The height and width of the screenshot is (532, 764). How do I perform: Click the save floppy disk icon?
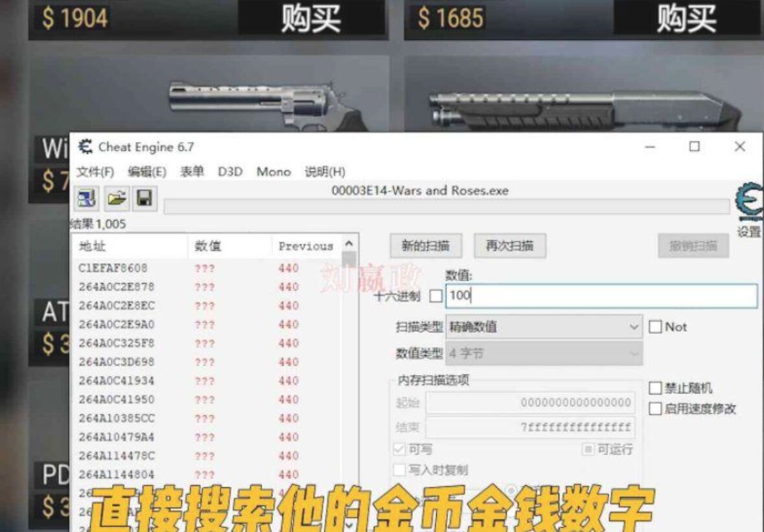point(145,198)
